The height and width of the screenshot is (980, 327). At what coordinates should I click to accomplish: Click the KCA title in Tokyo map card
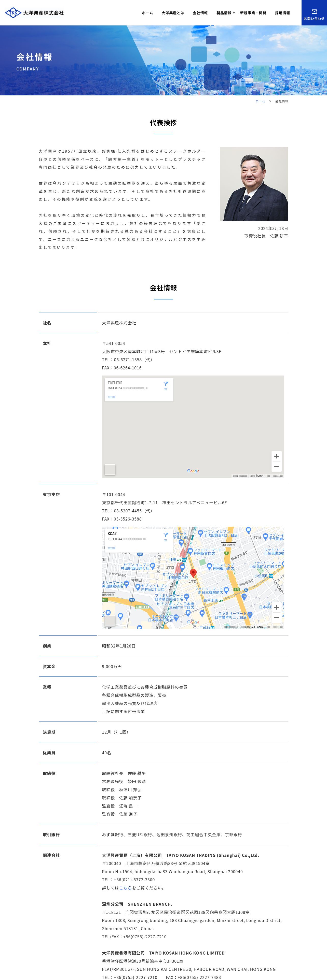click(x=112, y=534)
